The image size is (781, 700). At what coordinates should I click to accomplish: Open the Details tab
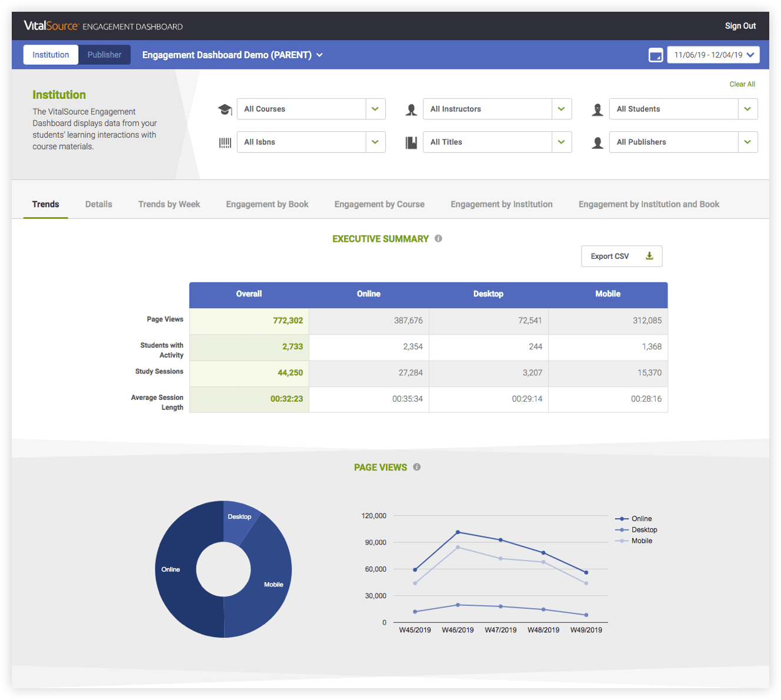[99, 204]
